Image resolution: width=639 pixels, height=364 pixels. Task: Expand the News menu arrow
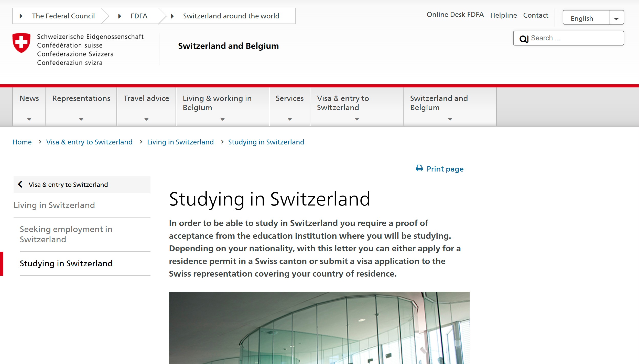(x=29, y=119)
